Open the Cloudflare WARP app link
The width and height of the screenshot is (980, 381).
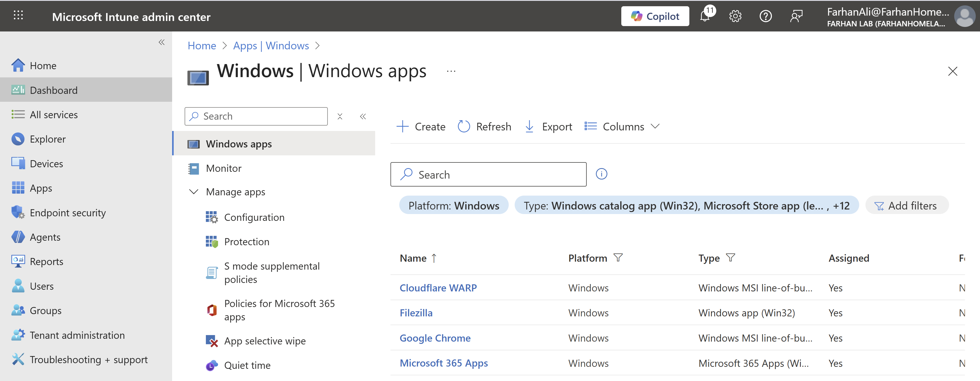438,288
